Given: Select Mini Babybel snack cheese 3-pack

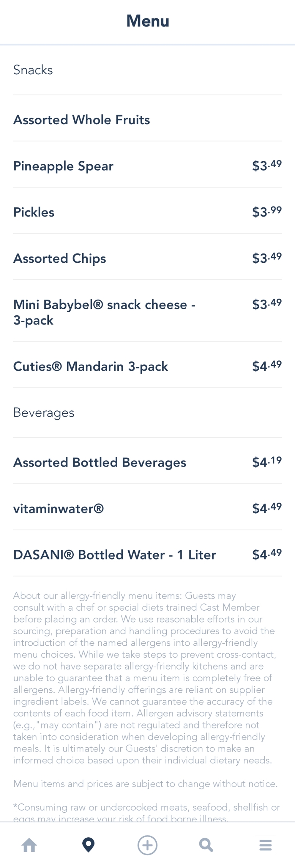Looking at the screenshot, I should point(104,312).
